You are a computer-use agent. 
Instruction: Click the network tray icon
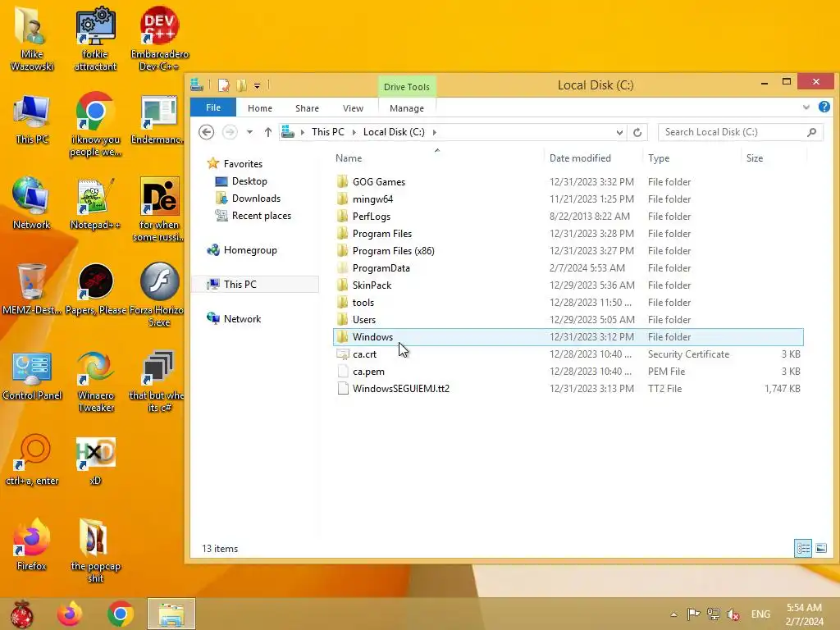pyautogui.click(x=714, y=614)
